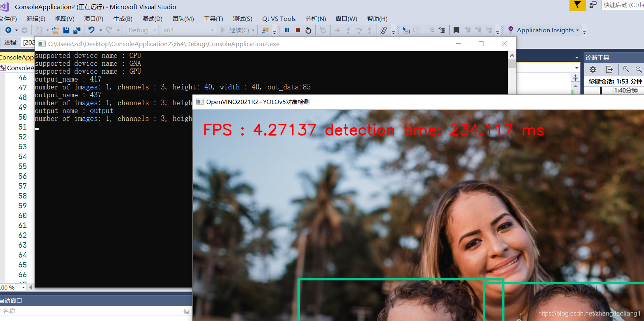The height and width of the screenshot is (321, 644).
Task: Click the Navigate Backward arrow icon
Action: tap(8, 30)
